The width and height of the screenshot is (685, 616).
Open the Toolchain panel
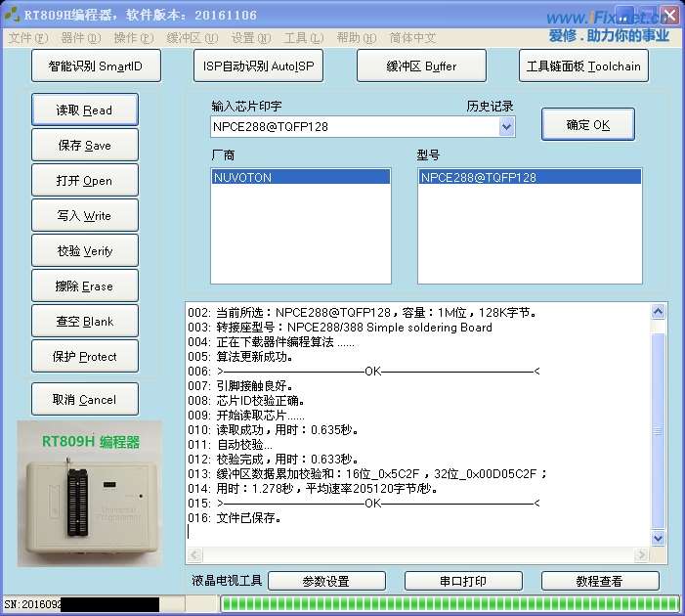(583, 66)
